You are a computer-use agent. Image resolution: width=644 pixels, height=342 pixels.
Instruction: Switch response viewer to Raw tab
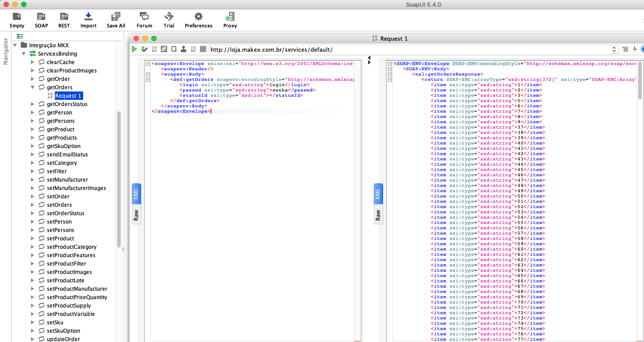coord(378,215)
